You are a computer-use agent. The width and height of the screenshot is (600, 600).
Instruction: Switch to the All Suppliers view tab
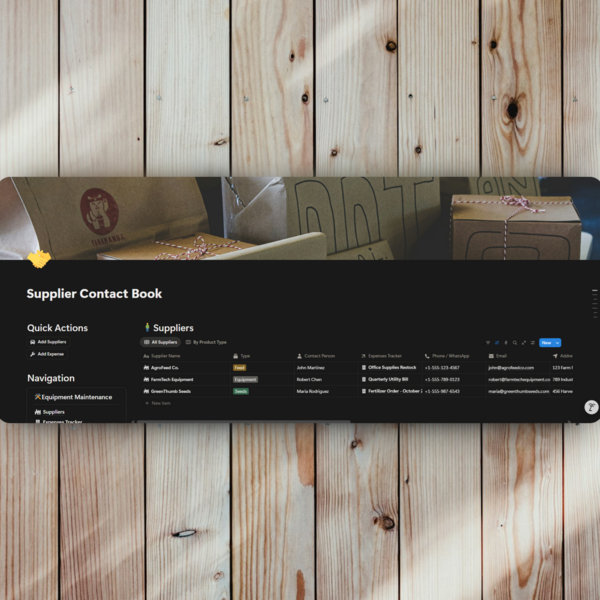point(161,342)
